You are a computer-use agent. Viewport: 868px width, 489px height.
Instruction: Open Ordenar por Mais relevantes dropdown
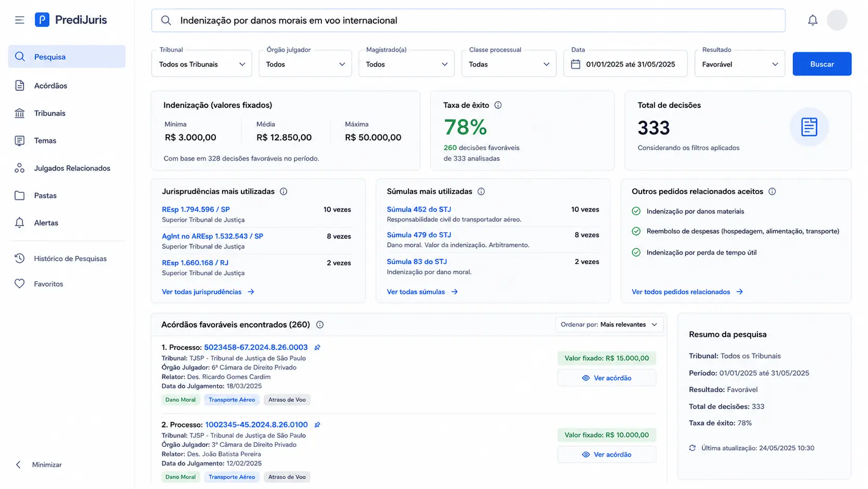coord(609,325)
